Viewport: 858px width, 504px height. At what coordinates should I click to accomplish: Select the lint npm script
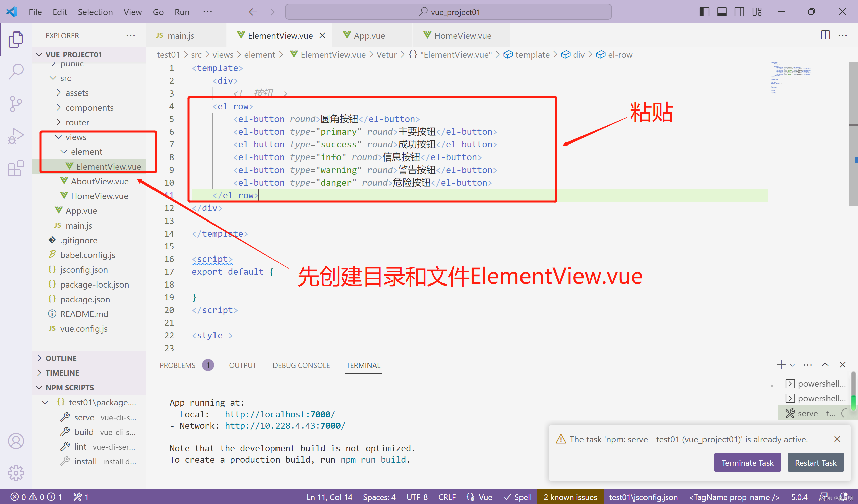click(89, 447)
